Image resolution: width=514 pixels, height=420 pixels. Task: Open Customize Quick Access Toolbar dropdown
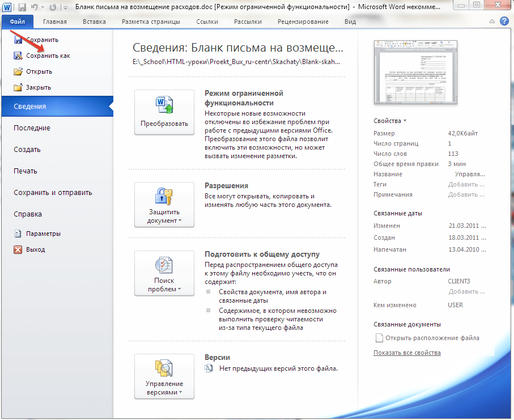point(66,7)
